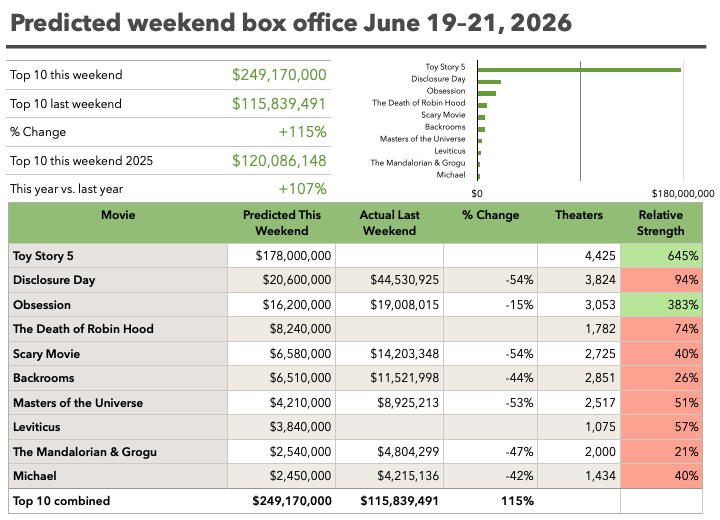720x520 pixels.
Task: Select the 'Top 10 last weekend' value $115,839,491 in summary
Action: tap(279, 104)
